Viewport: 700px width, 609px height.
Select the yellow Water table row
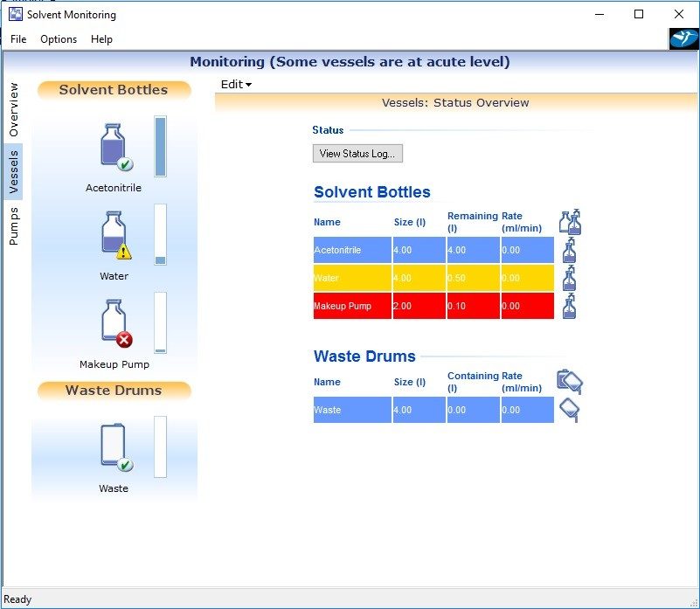click(x=433, y=278)
